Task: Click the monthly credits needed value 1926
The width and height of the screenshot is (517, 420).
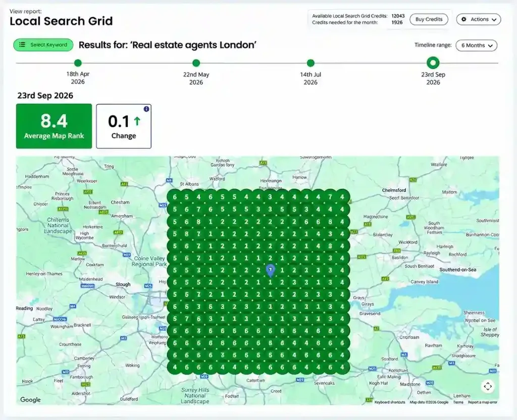Action: (397, 22)
